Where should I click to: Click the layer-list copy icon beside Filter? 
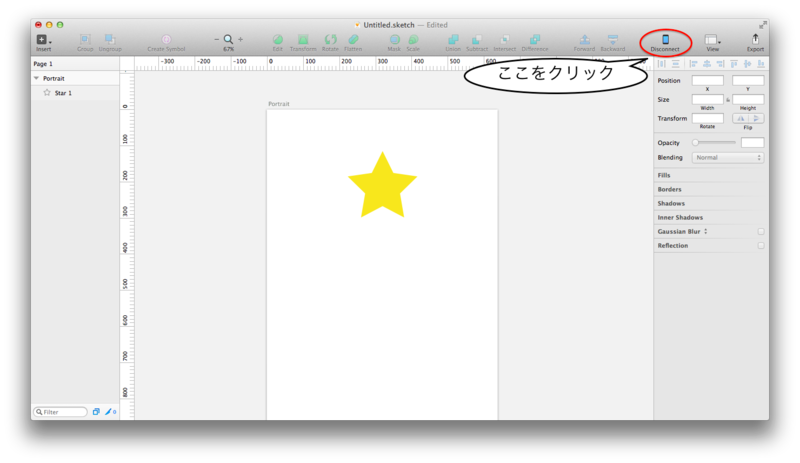click(96, 412)
